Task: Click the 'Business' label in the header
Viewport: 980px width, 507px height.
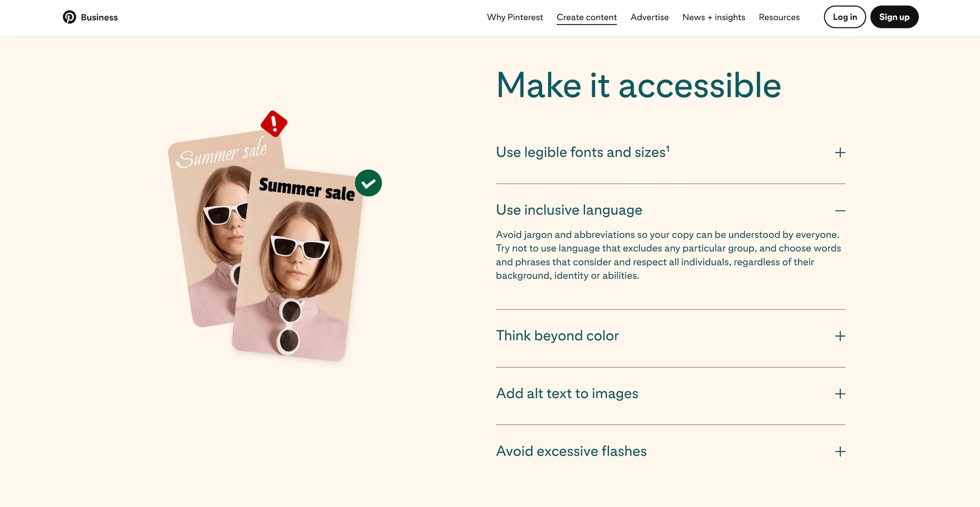Action: (99, 17)
